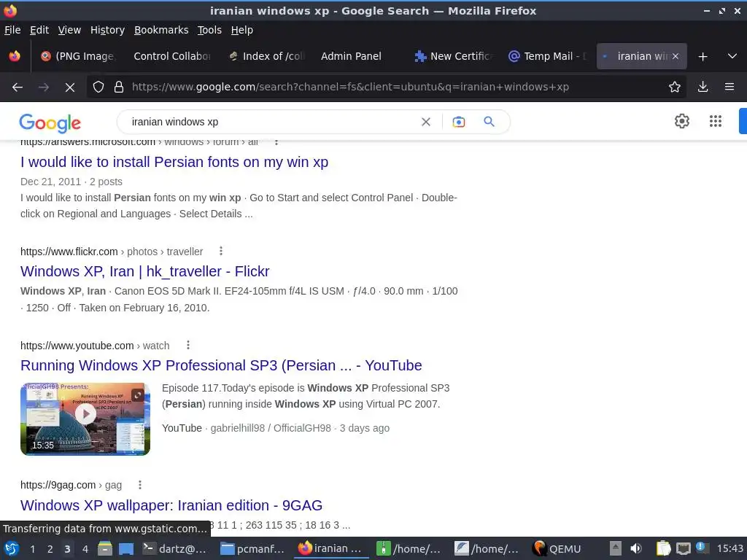The width and height of the screenshot is (747, 560).
Task: Click the forward navigation arrow
Action: click(44, 87)
